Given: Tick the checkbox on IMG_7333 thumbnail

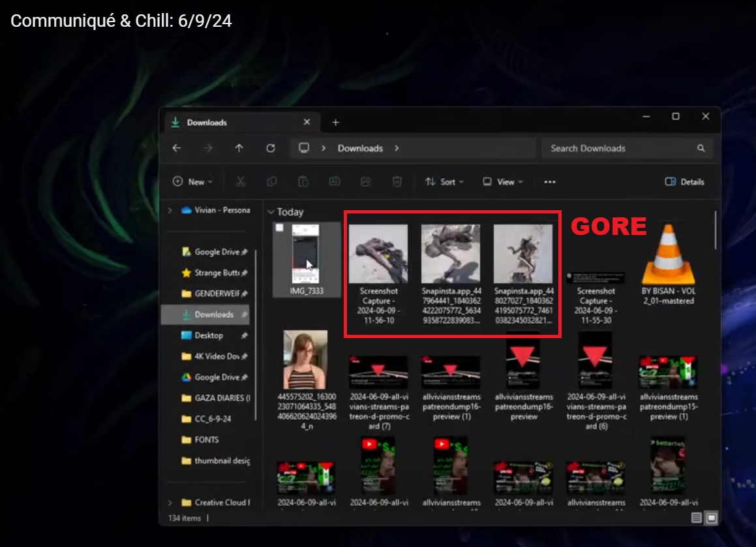Looking at the screenshot, I should coord(280,228).
